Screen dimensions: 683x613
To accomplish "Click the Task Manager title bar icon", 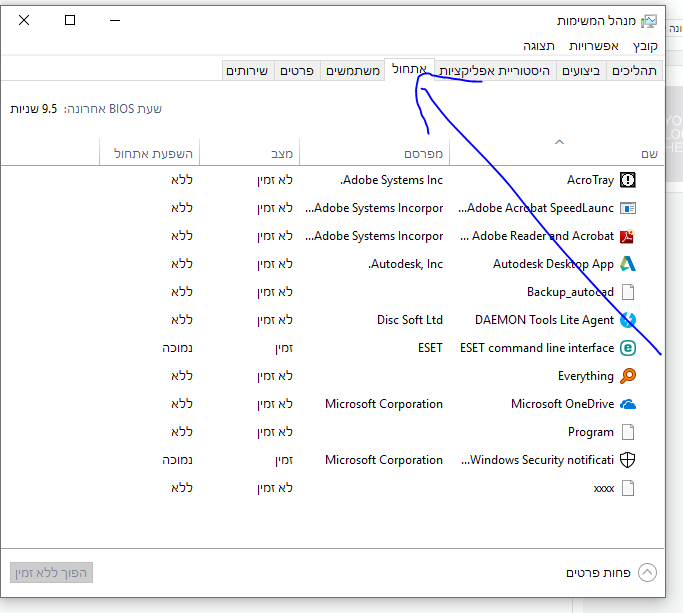I will coord(649,21).
